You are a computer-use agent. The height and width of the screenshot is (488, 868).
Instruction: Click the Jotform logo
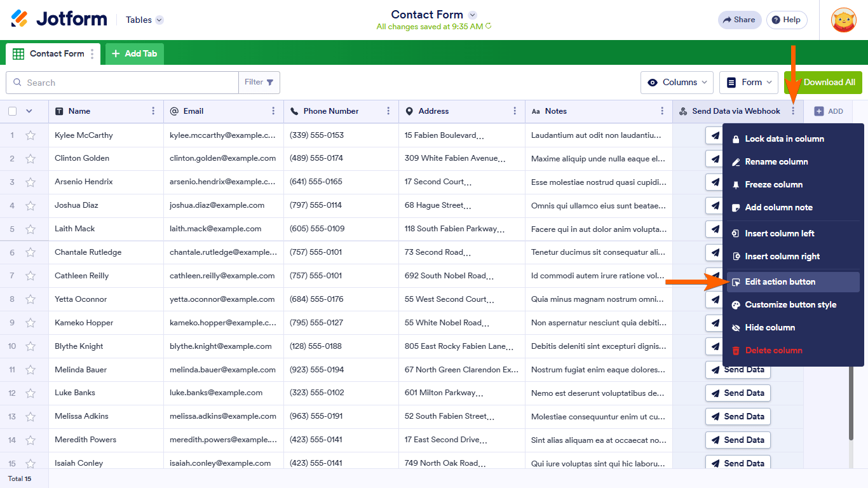pyautogui.click(x=59, y=19)
